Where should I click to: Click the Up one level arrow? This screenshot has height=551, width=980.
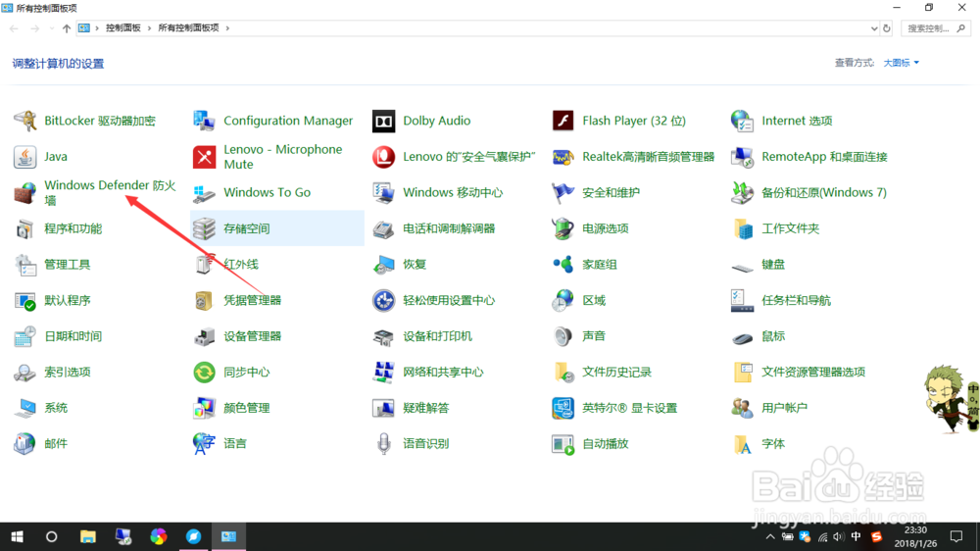[x=67, y=28]
